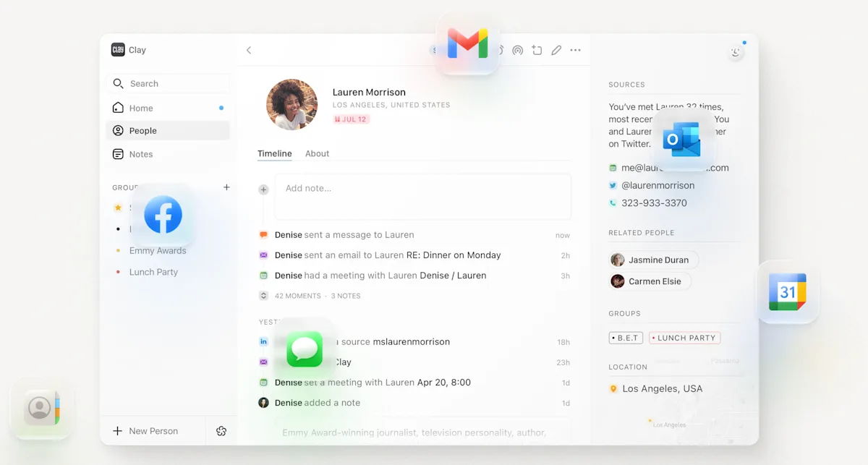Click the Notes page icon
Screen dimensions: 868x465
coord(118,154)
